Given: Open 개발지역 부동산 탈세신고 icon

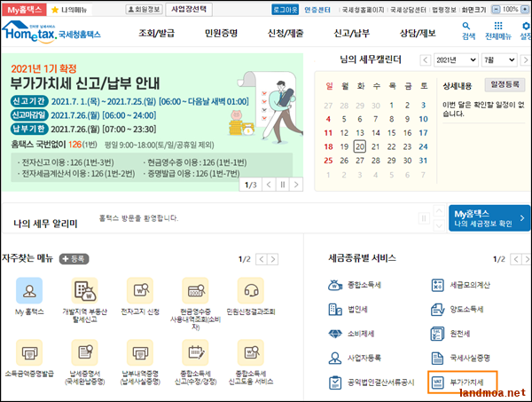Looking at the screenshot, I should click(x=84, y=291).
